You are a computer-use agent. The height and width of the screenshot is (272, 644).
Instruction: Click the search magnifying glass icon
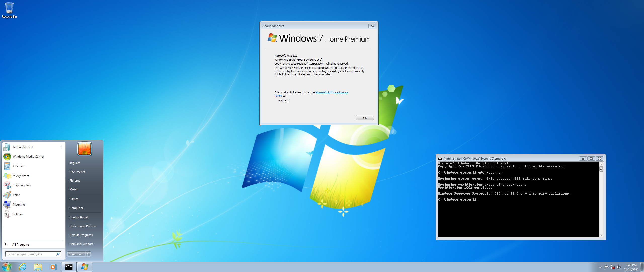58,254
